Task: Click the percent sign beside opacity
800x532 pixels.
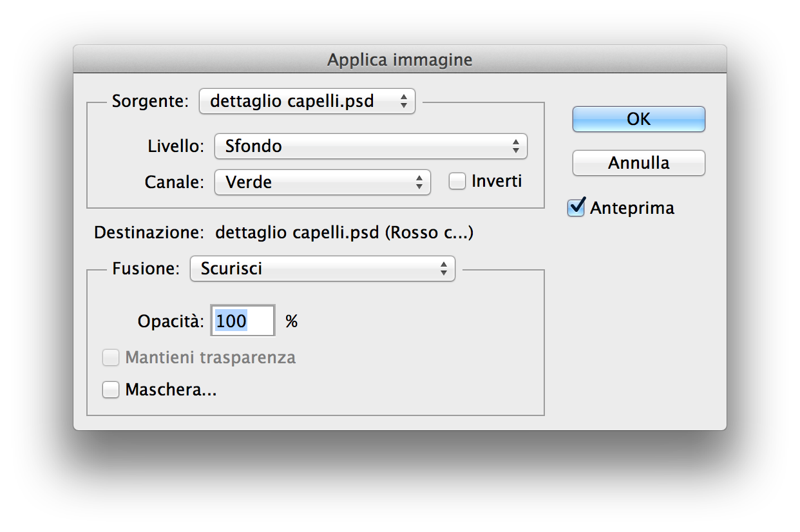Action: [x=292, y=321]
